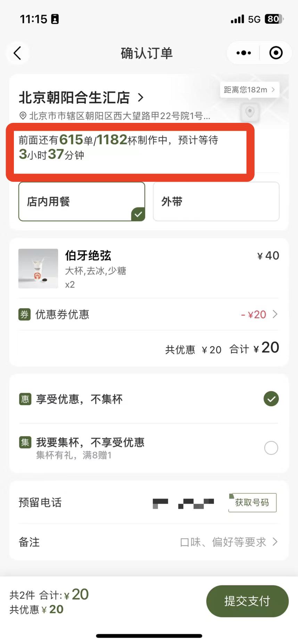Tap the 惠 discount badge icon
This screenshot has height=644, width=298.
(x=25, y=399)
